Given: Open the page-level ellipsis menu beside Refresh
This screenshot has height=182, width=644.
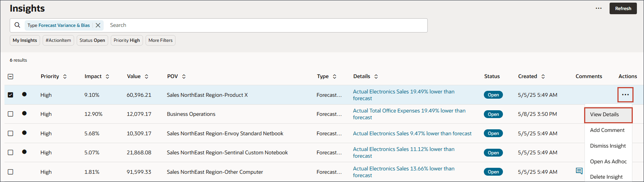Looking at the screenshot, I should coord(599,8).
